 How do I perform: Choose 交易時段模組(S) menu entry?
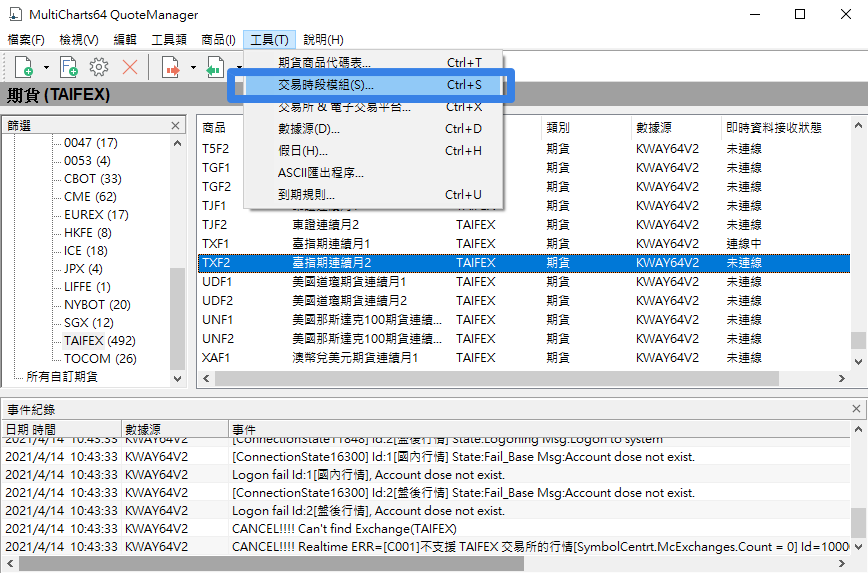point(373,85)
